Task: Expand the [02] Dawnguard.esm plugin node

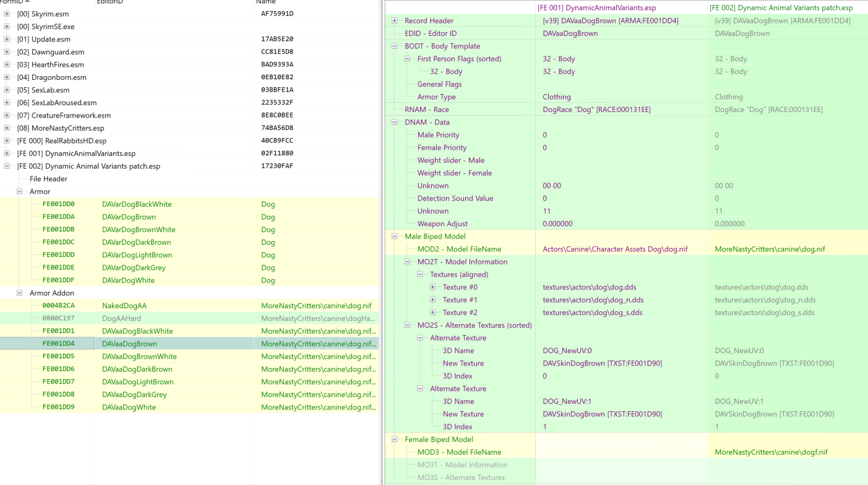Action: (7, 52)
